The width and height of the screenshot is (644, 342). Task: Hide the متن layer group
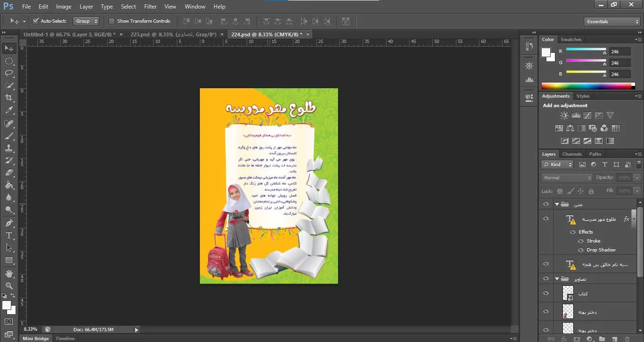546,204
